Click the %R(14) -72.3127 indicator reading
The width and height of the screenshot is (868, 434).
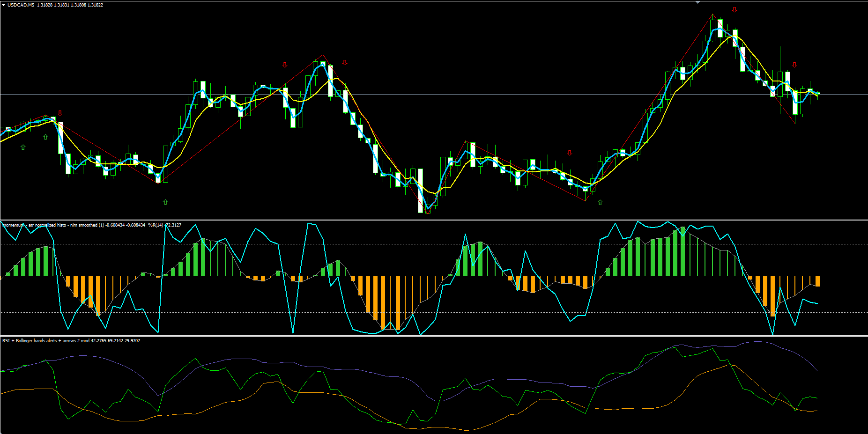[165, 225]
